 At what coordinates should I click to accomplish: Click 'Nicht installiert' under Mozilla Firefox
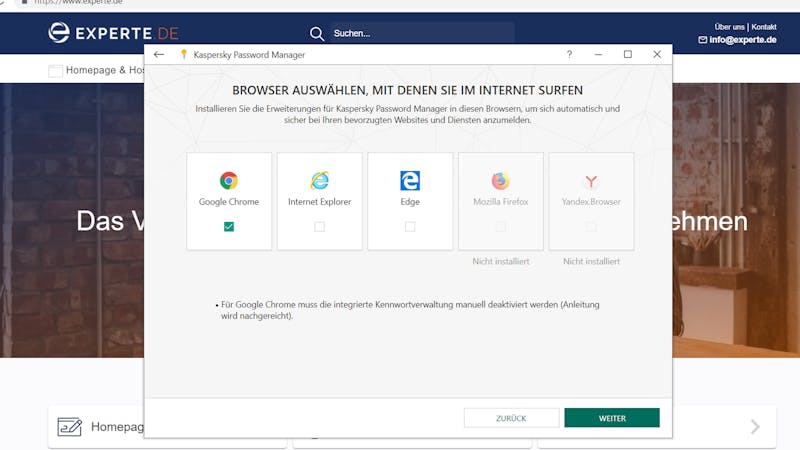point(501,261)
